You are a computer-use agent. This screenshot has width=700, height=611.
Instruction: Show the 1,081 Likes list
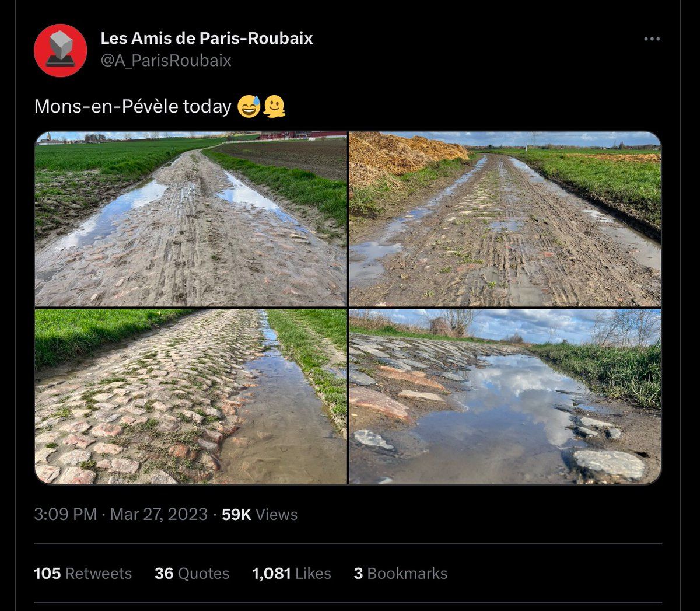click(x=291, y=574)
